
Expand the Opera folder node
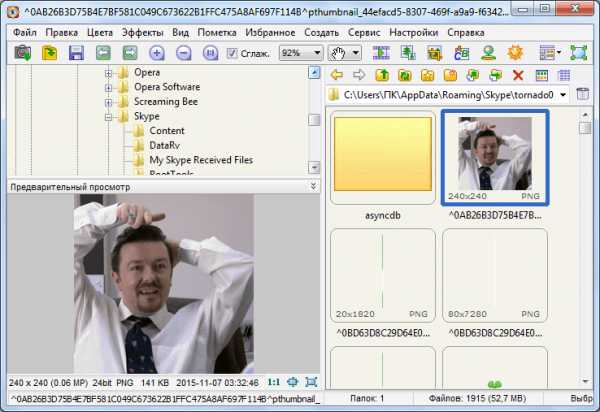108,73
